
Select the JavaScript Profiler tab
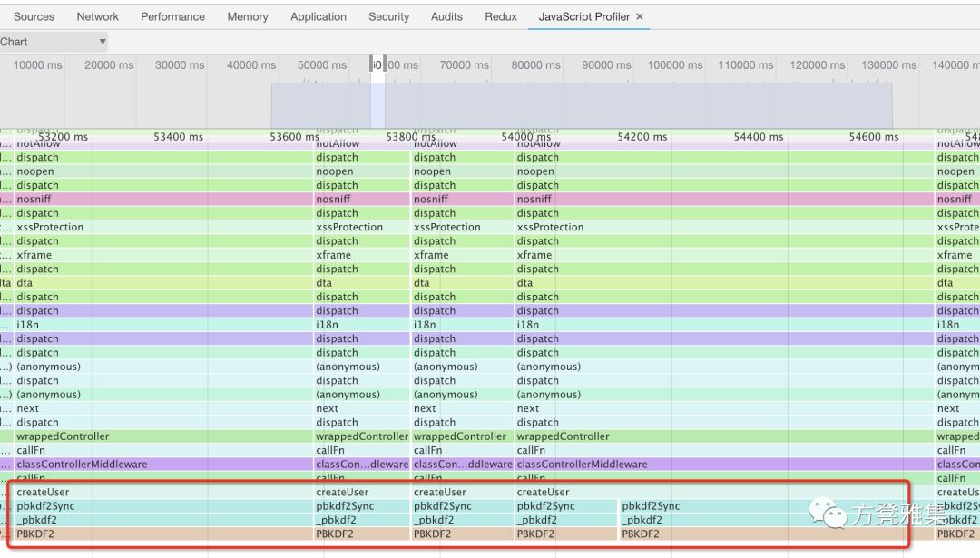[x=584, y=17]
